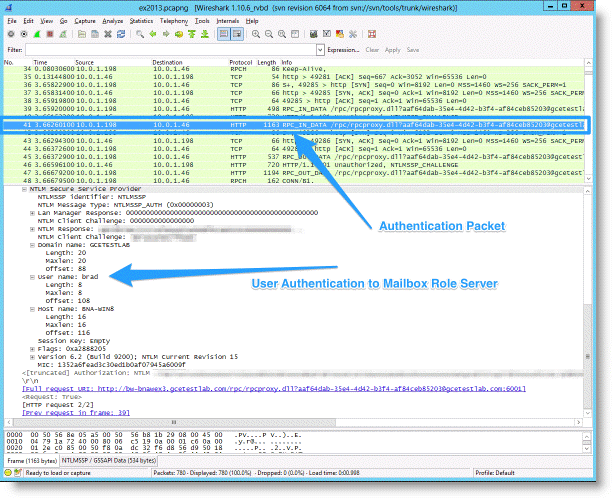Apply the display filter
Screen dimensions: 612x498
point(392,50)
